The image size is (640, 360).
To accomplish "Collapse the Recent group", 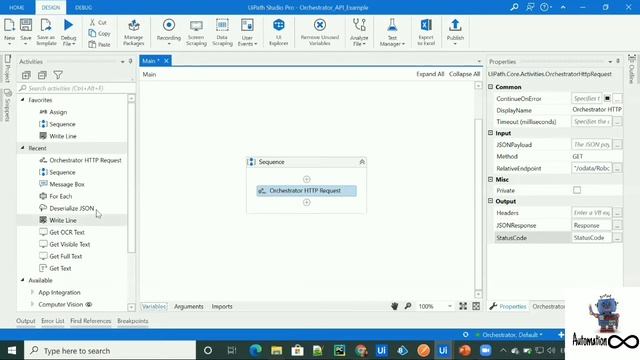I will coord(23,148).
